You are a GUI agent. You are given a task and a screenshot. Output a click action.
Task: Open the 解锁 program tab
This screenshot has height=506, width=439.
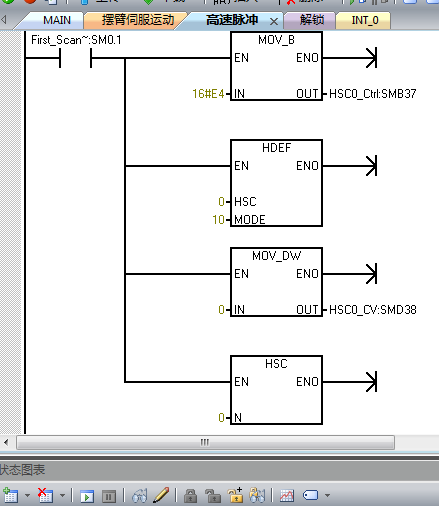312,20
